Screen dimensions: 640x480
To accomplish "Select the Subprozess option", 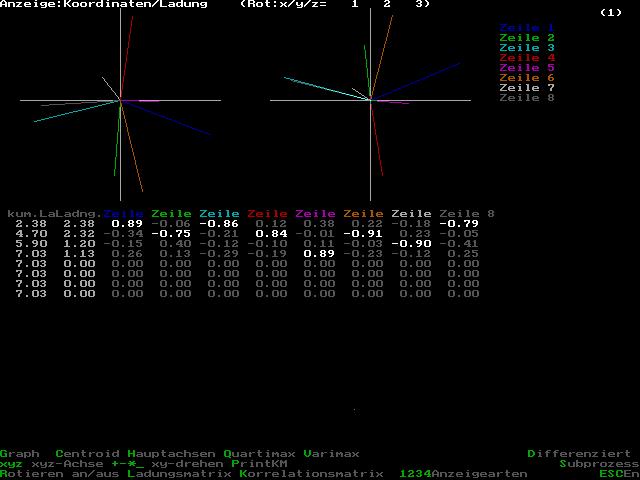I will pos(598,463).
